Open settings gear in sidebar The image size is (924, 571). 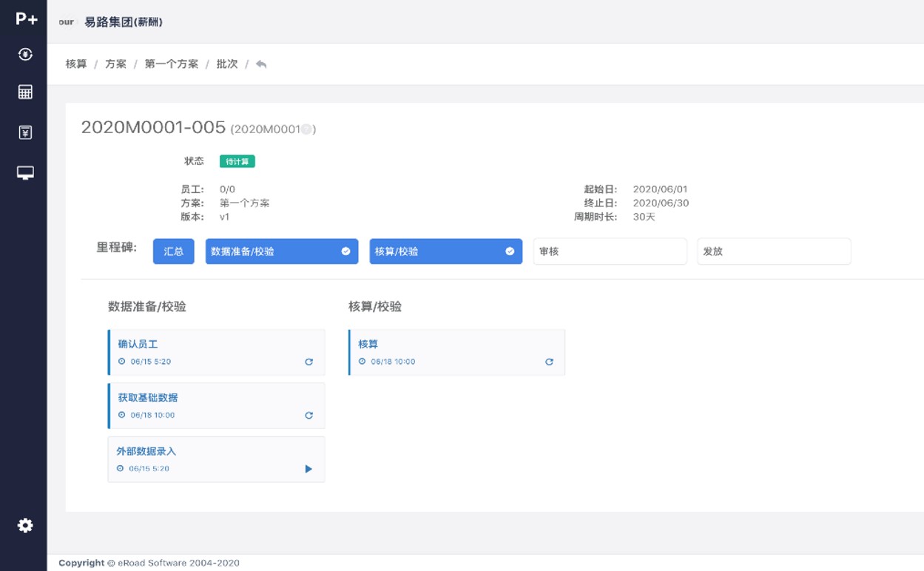pyautogui.click(x=25, y=525)
